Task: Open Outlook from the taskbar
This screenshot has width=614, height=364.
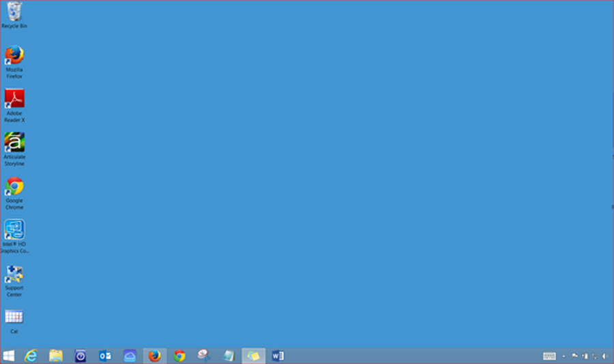Action: tap(105, 356)
